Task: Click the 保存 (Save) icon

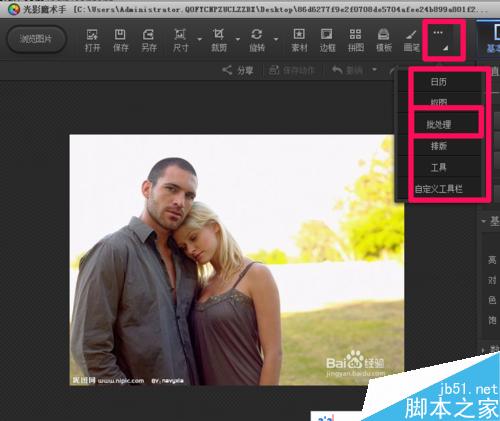Action: point(120,40)
